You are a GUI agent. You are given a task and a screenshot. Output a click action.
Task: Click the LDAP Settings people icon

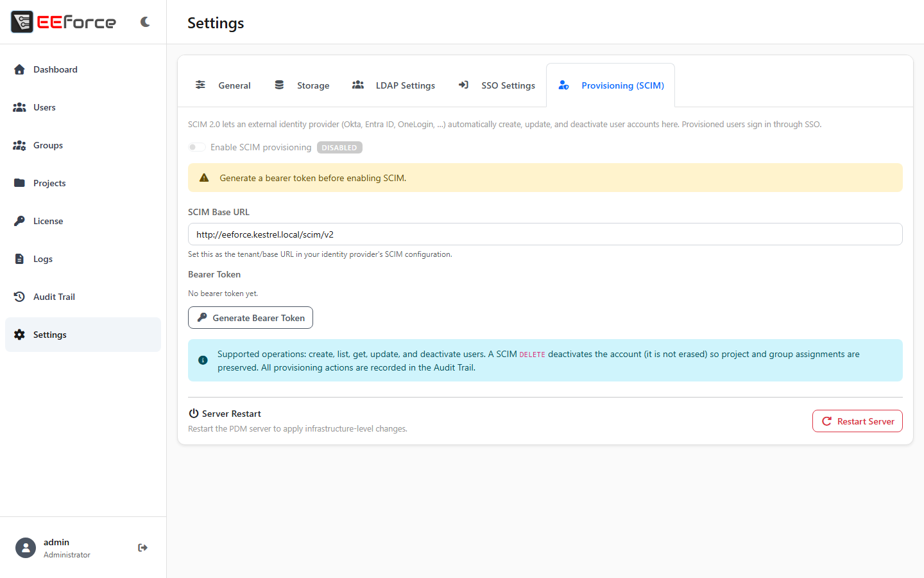[358, 85]
